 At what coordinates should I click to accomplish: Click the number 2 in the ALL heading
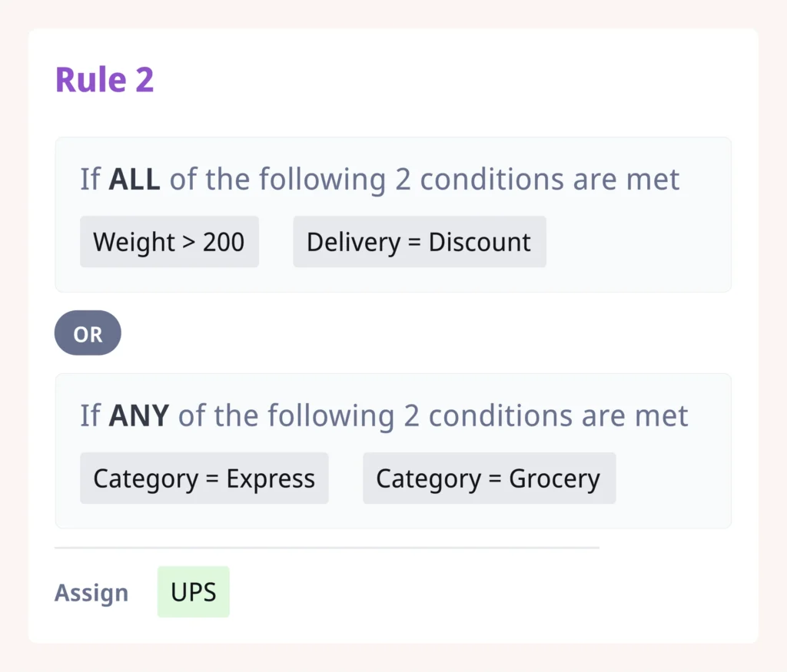403,180
